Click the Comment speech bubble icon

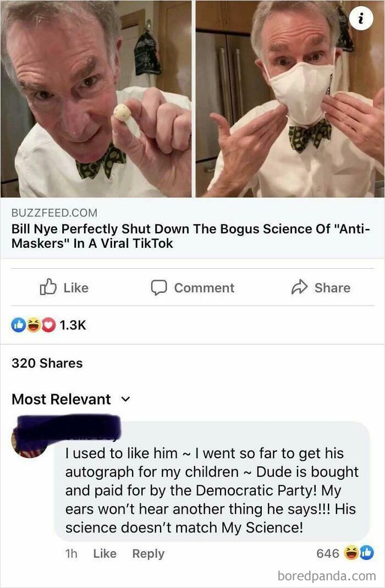[x=159, y=287]
